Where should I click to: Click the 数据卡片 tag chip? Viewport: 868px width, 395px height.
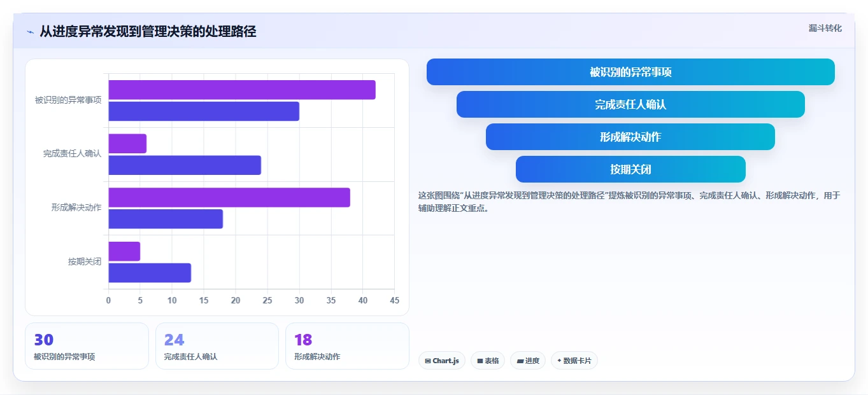tap(574, 361)
